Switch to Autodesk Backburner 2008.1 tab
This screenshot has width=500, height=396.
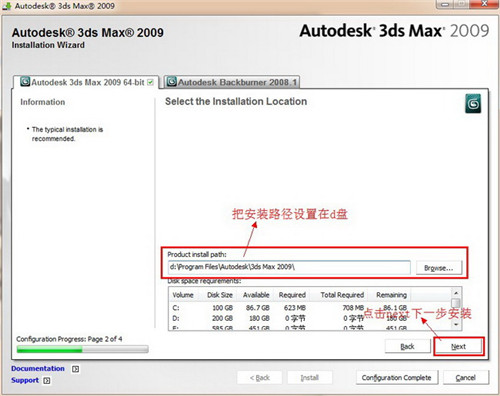click(x=232, y=82)
